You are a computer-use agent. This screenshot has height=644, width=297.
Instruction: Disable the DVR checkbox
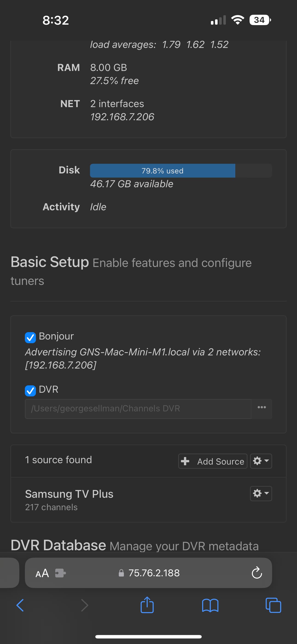(x=30, y=391)
